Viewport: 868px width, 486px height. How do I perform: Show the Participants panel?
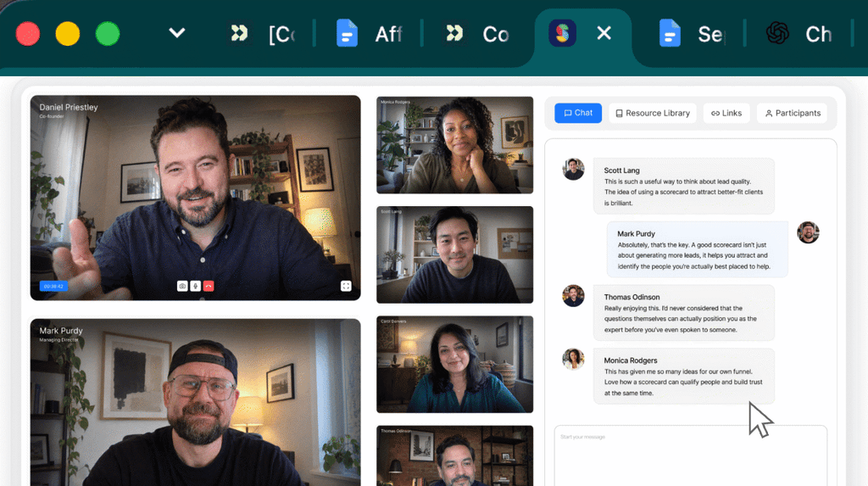coord(793,113)
